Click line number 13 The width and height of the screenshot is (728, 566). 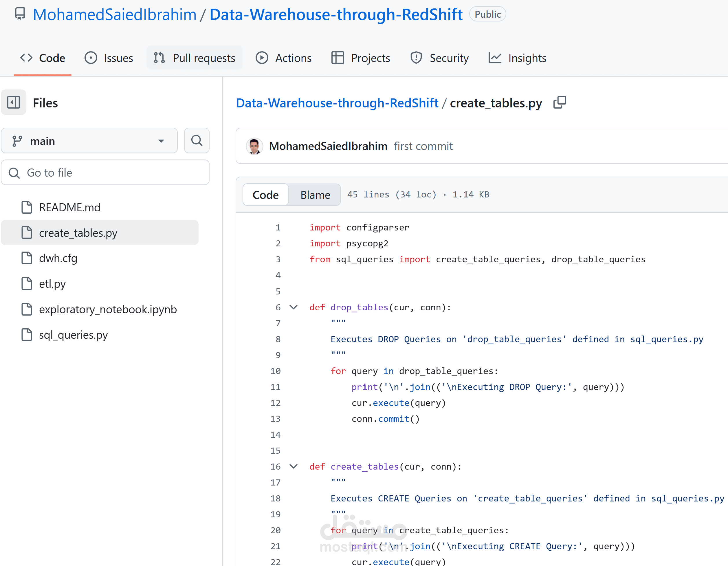tap(275, 419)
